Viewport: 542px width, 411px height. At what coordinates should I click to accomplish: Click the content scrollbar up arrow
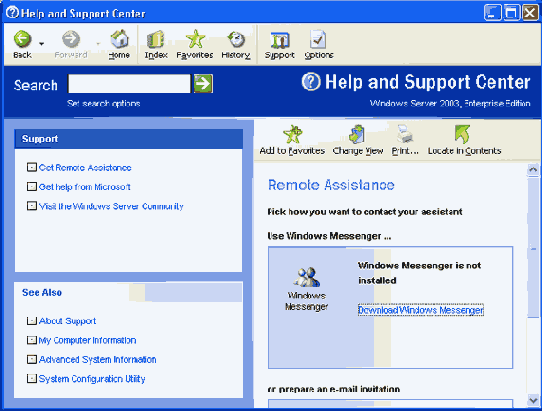(533, 170)
